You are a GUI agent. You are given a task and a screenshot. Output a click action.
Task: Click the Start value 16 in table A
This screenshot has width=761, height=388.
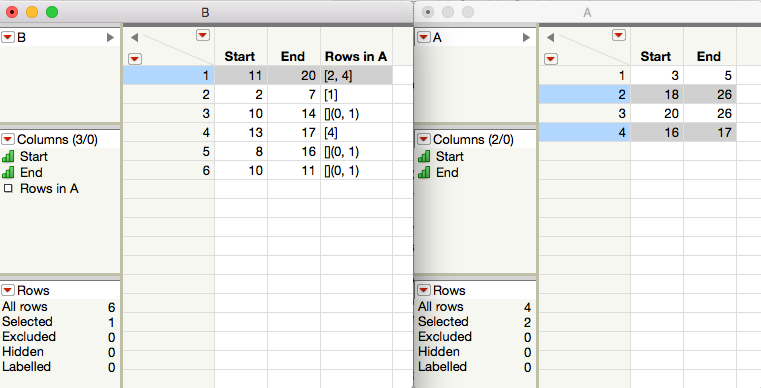click(657, 132)
